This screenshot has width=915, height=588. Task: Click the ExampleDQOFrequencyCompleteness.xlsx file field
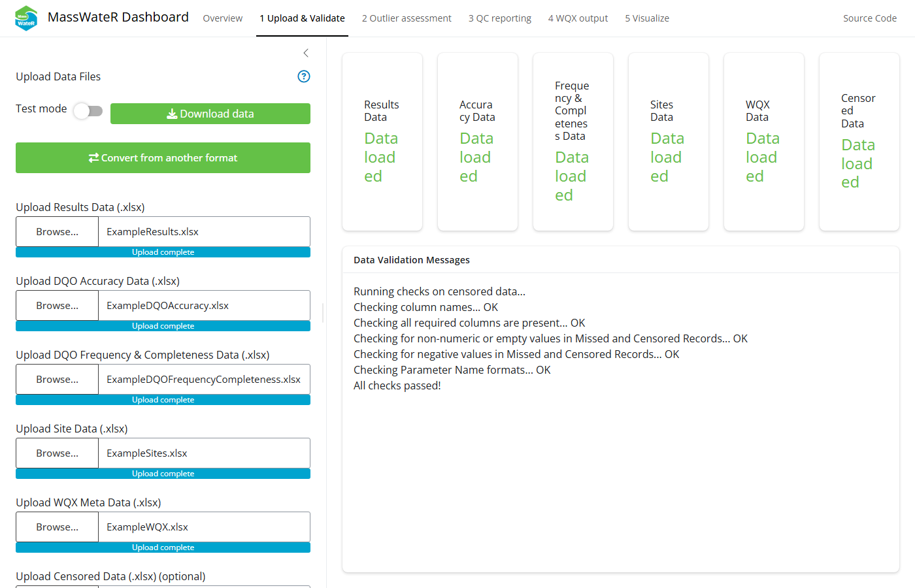205,380
